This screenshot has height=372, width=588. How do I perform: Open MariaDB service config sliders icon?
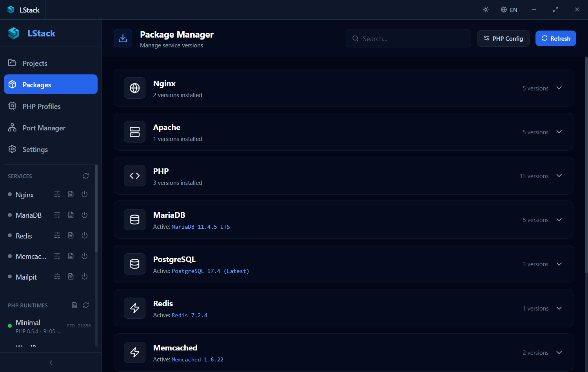57,215
